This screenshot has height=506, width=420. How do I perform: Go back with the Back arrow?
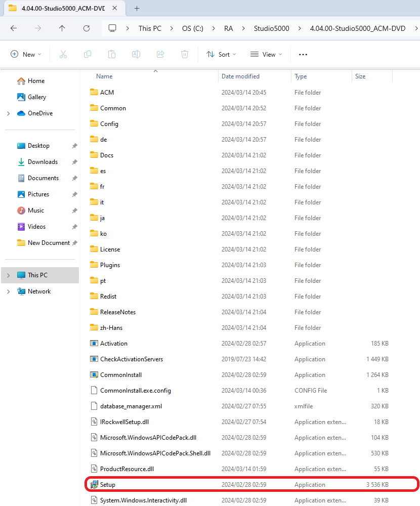(14, 28)
